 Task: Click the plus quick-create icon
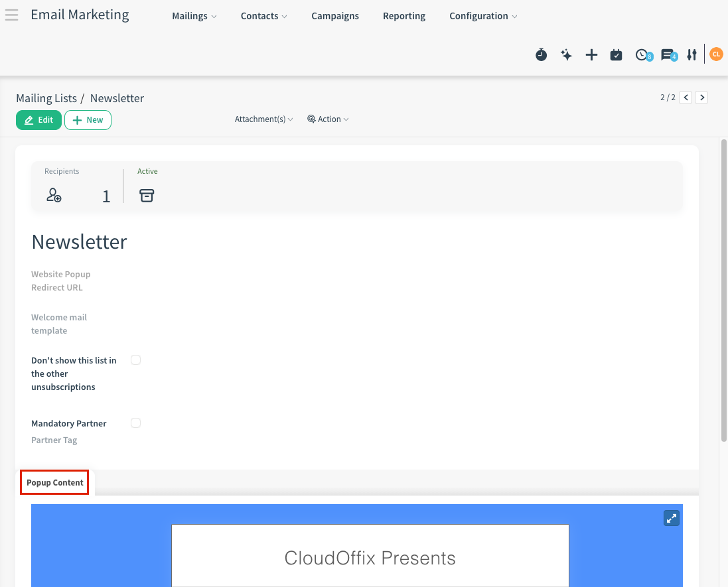tap(591, 55)
